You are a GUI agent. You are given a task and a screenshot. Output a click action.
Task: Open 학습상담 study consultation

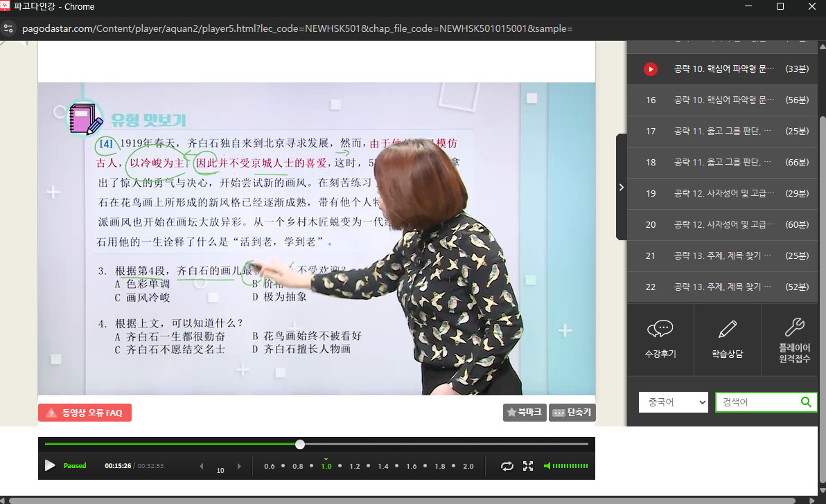[728, 339]
